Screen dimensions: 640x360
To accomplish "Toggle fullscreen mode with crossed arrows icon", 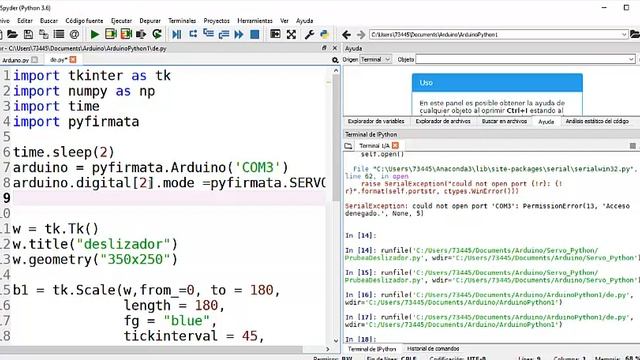I will coord(291,34).
